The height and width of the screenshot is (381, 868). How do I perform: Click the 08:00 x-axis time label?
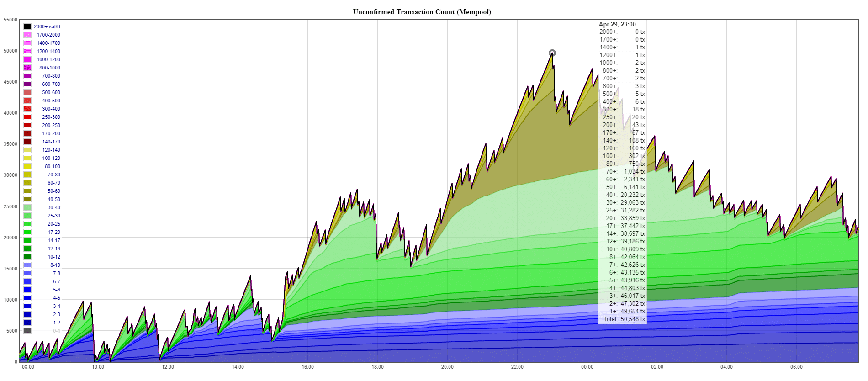[x=28, y=367]
